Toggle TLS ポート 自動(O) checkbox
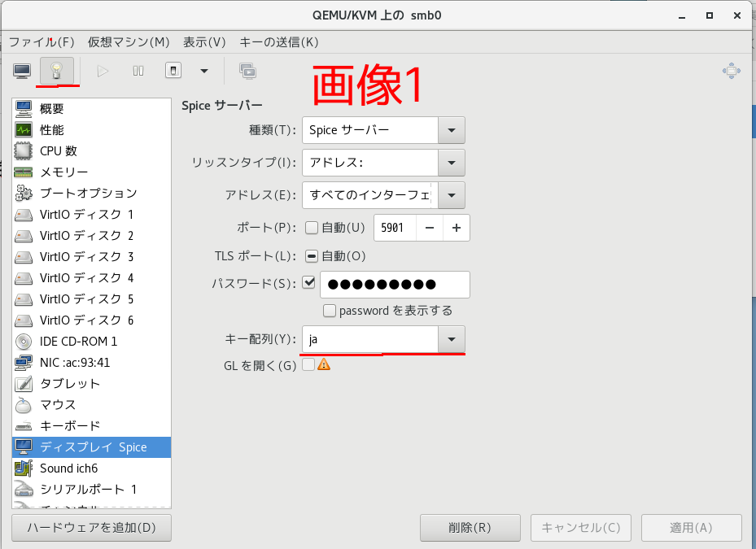Viewport: 756px width, 549px height. click(312, 256)
